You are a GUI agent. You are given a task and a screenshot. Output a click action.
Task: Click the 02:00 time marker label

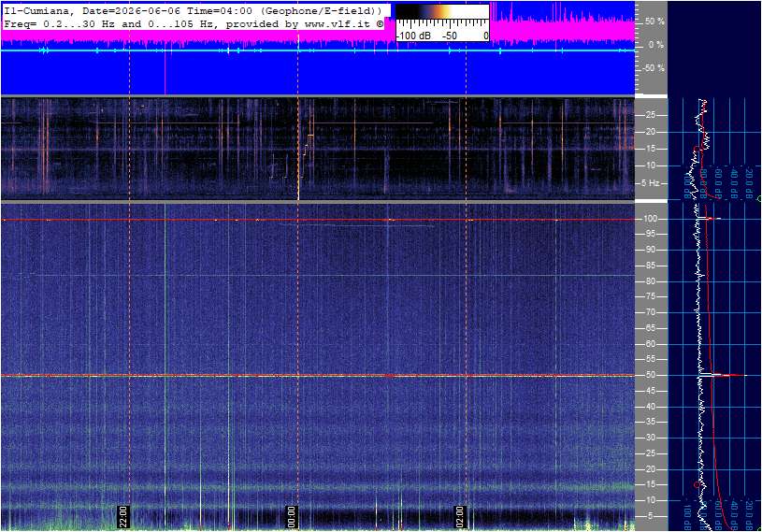(x=460, y=517)
